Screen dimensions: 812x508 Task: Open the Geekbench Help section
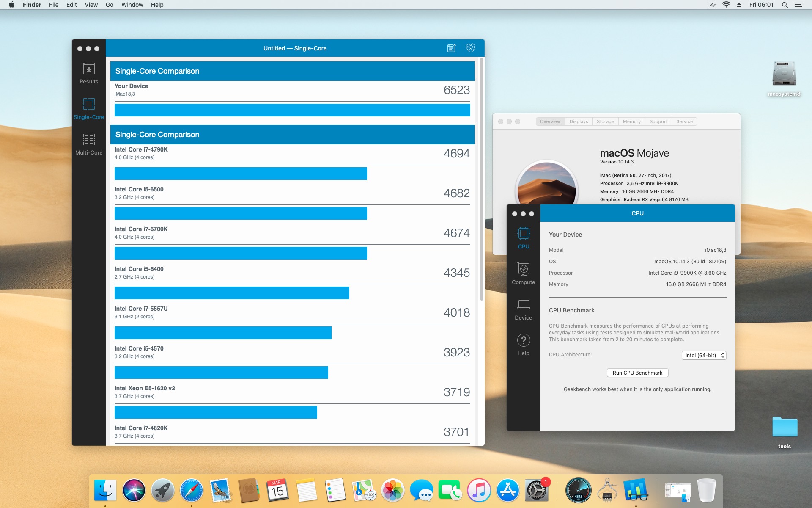(523, 345)
